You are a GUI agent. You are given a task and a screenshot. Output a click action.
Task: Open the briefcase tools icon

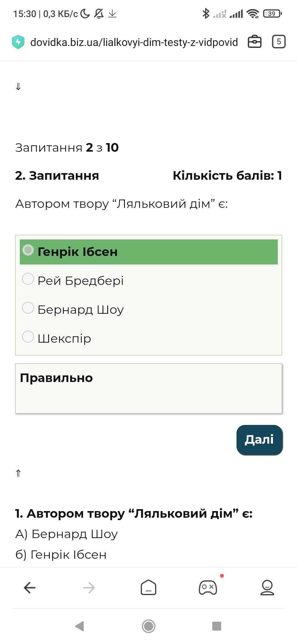(x=255, y=42)
